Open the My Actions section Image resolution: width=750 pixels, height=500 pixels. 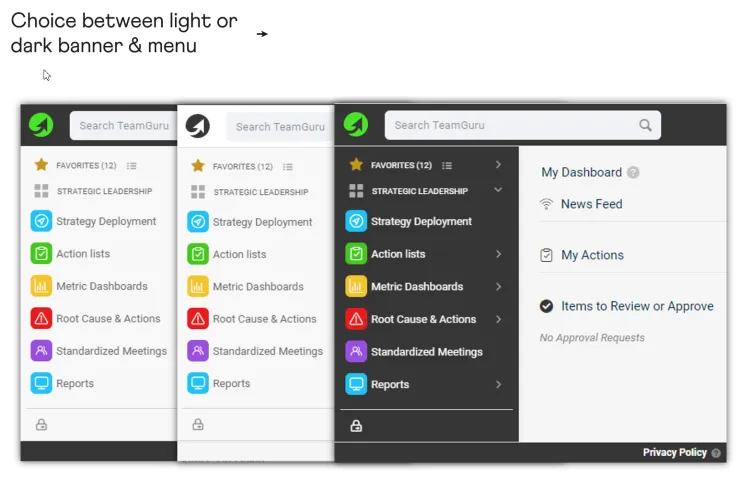(592, 255)
